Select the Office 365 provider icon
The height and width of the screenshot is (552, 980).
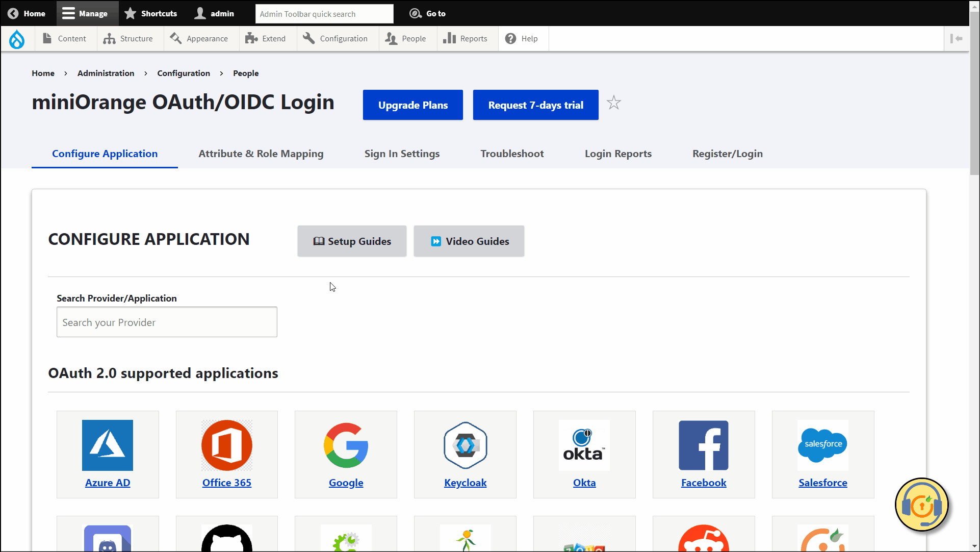[226, 445]
